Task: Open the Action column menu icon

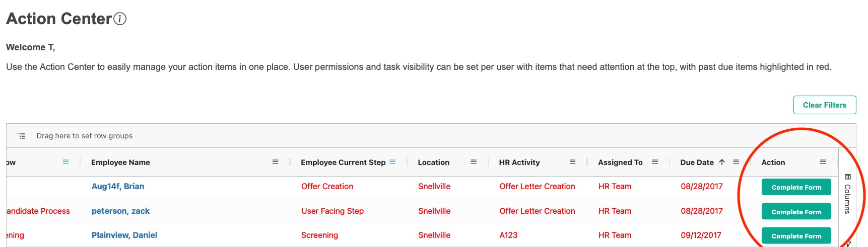Action: click(823, 162)
